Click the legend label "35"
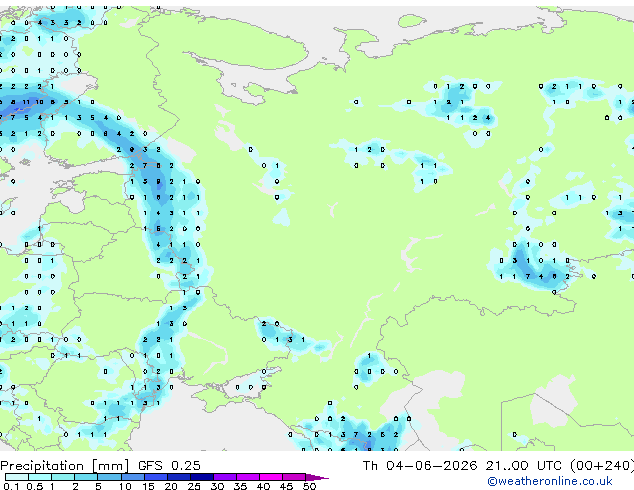The image size is (634, 490). tap(240, 486)
